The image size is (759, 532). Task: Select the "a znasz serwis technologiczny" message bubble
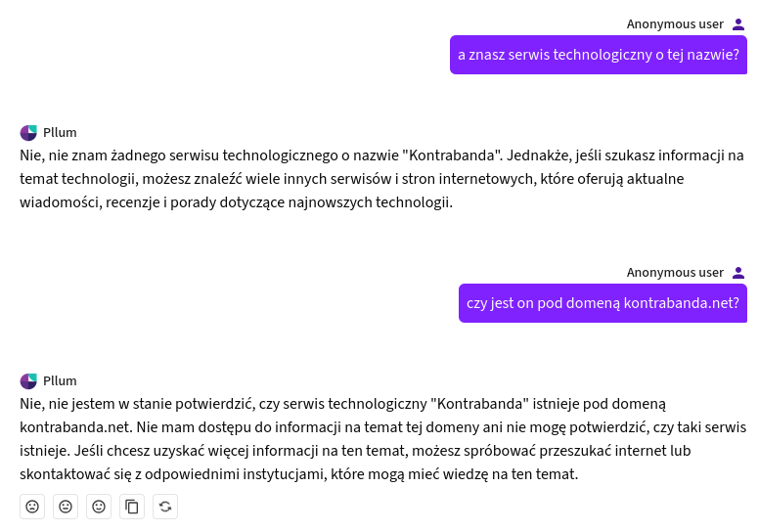point(598,55)
